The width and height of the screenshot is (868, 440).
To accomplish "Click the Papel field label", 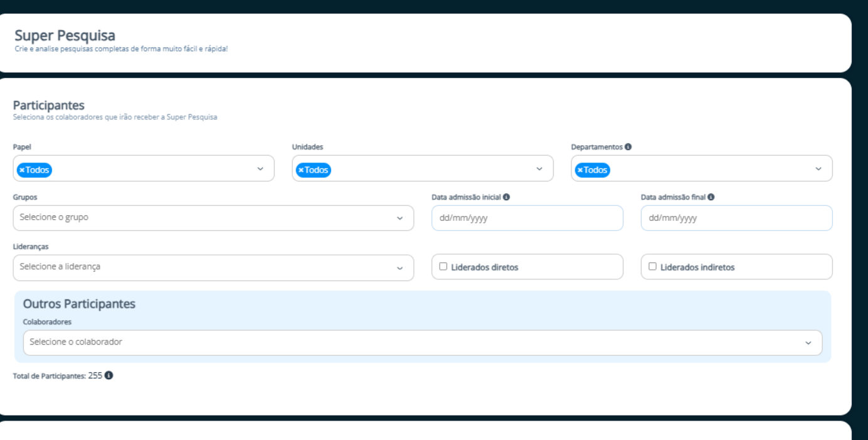I will tap(22, 147).
